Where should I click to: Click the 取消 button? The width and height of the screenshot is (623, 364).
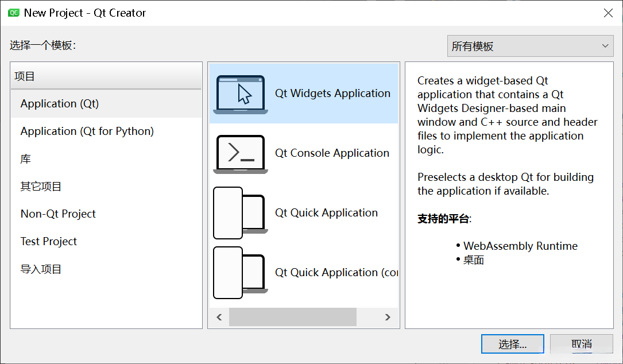(x=582, y=344)
